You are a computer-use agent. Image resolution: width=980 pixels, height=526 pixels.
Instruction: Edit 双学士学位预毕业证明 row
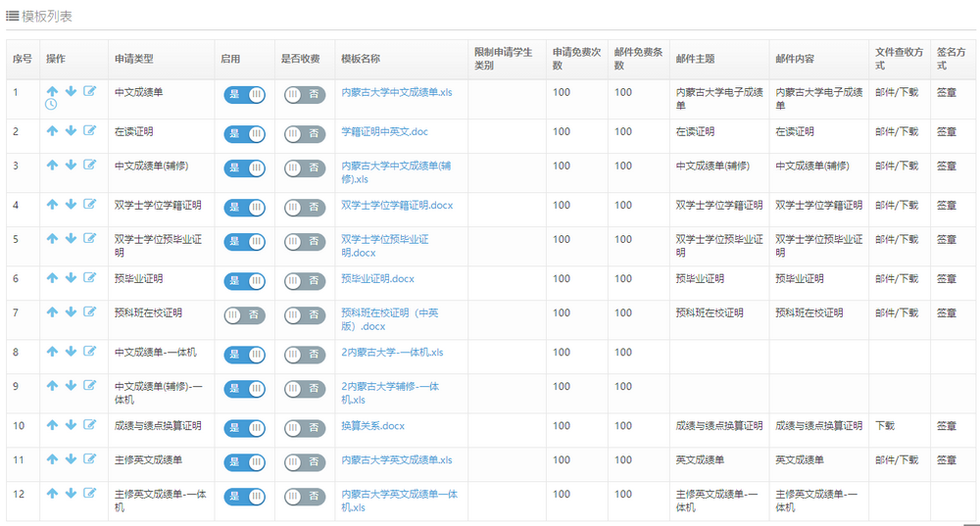click(90, 239)
